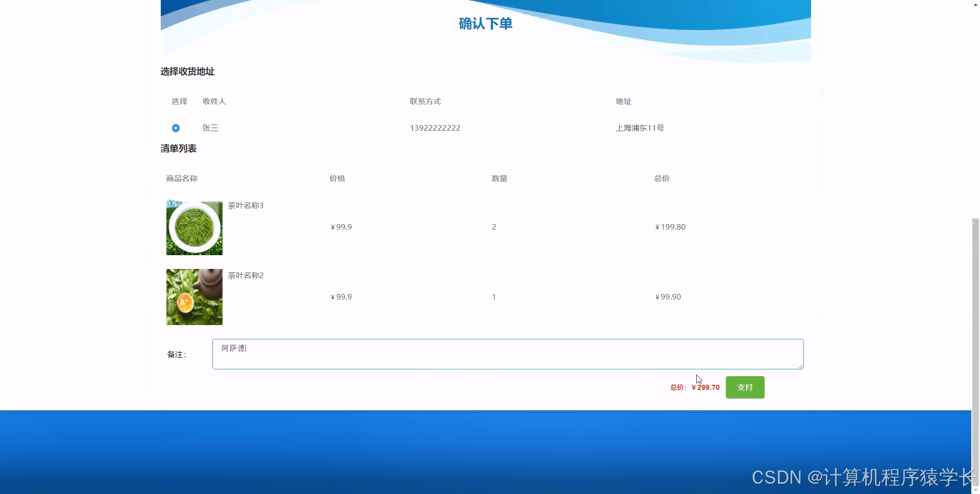This screenshot has width=980, height=494.
Task: Click the 商品名称 column header
Action: coord(181,178)
